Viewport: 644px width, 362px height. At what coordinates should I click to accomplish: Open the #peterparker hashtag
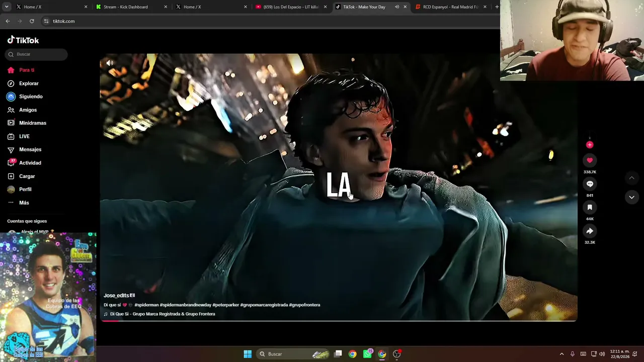pos(226,305)
